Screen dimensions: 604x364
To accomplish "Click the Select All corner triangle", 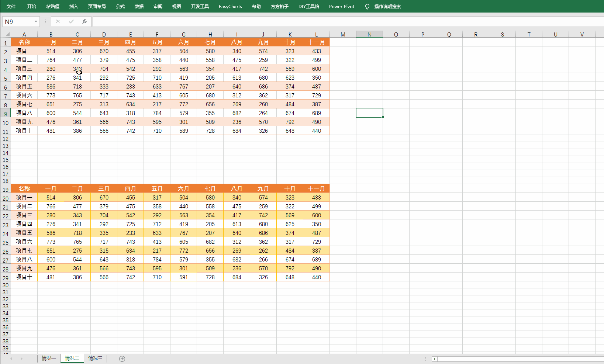I will [7, 34].
